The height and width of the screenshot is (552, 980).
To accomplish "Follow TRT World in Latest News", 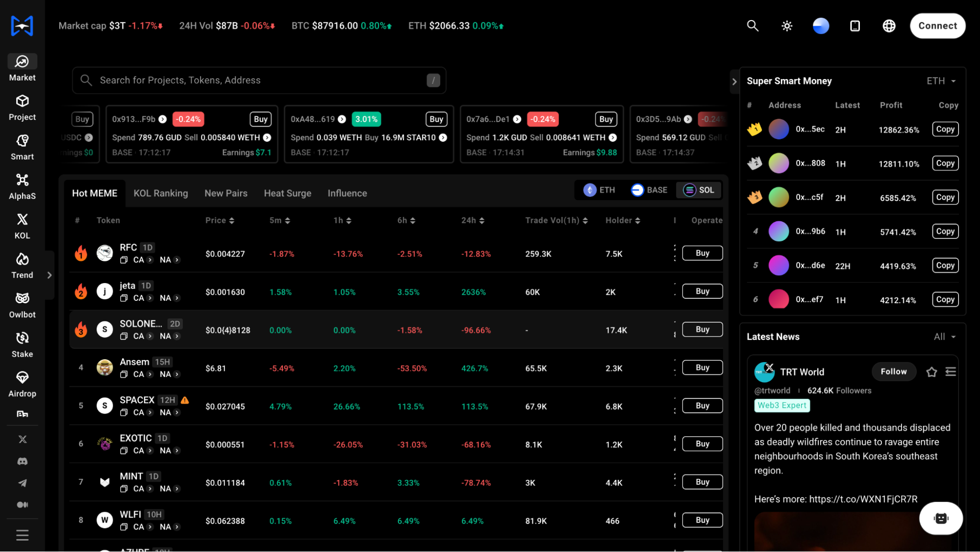I will point(894,371).
